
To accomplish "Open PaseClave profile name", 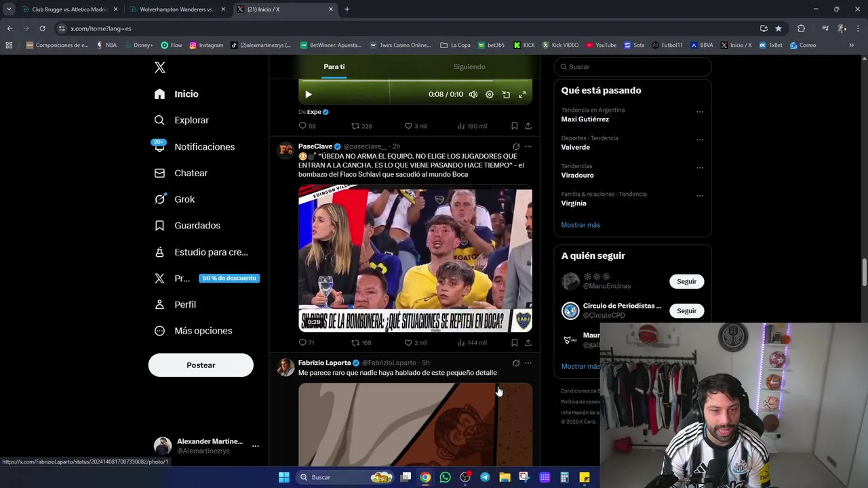I will [x=315, y=146].
